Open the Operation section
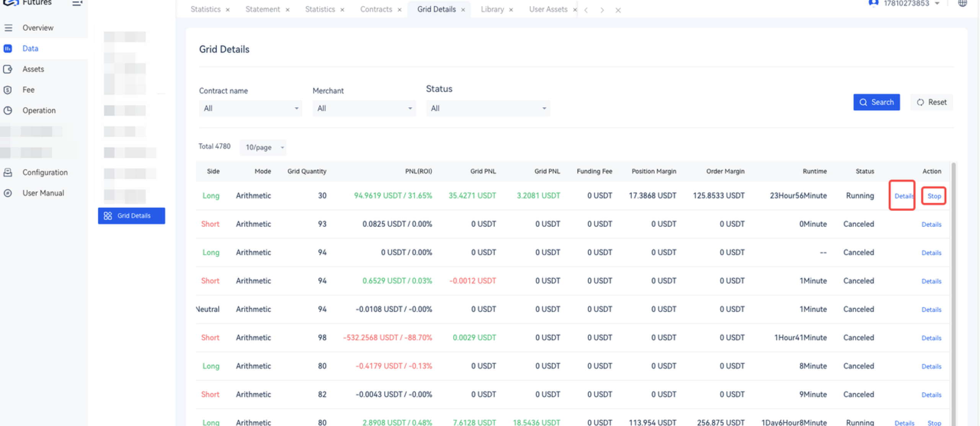This screenshot has height=426, width=980. coord(39,110)
